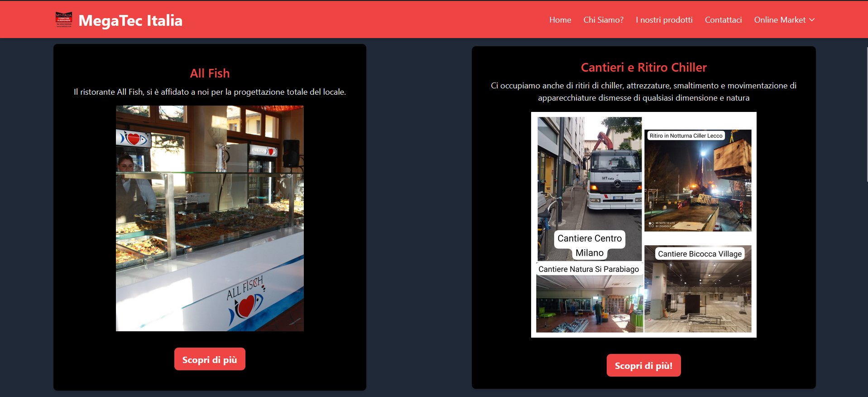Select I nostri prodotti in navigation
The width and height of the screenshot is (868, 397).
pyautogui.click(x=664, y=20)
